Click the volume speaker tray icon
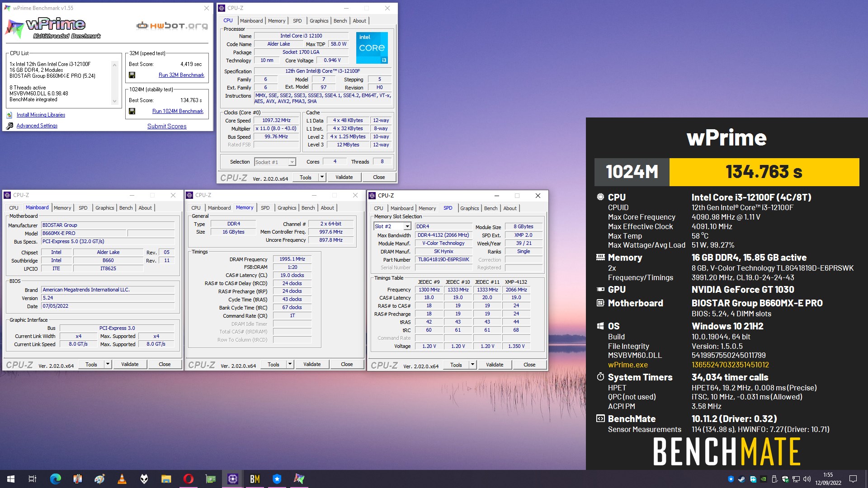The width and height of the screenshot is (868, 488). pos(807,479)
